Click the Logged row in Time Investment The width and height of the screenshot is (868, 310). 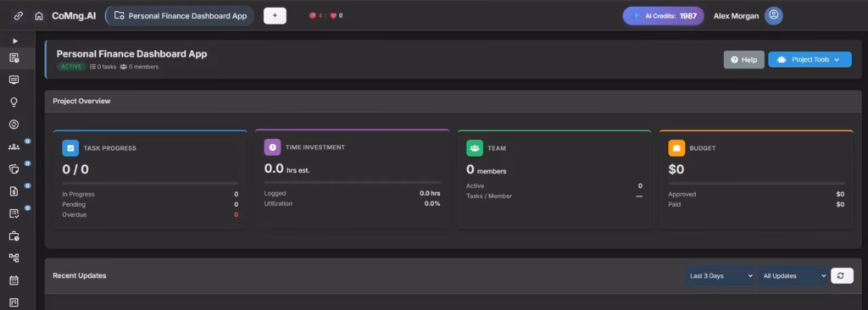352,193
